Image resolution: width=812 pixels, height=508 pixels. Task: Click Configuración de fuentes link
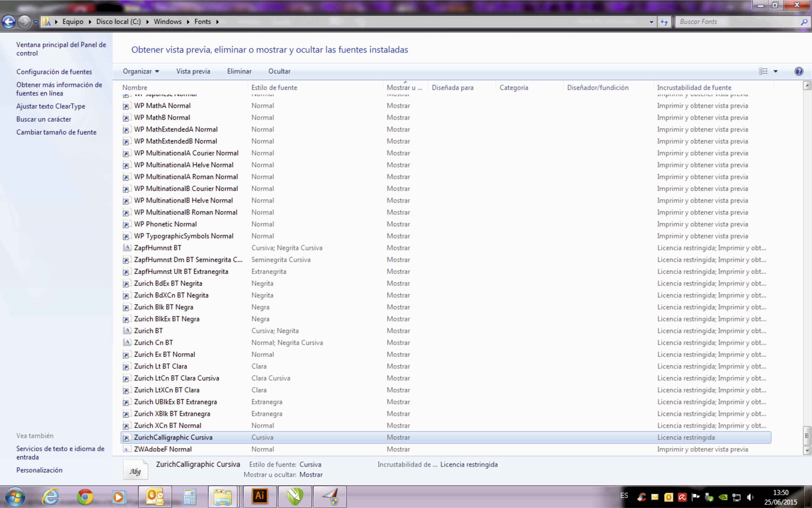54,71
